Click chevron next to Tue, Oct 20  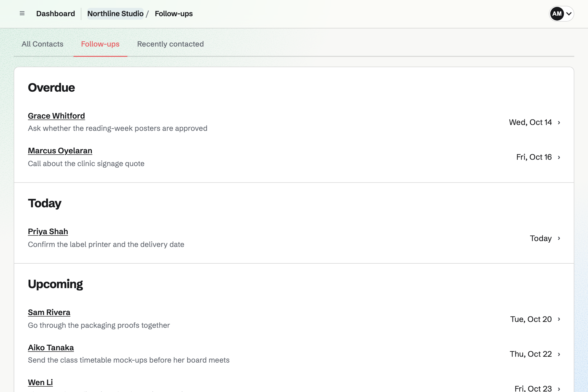point(559,319)
